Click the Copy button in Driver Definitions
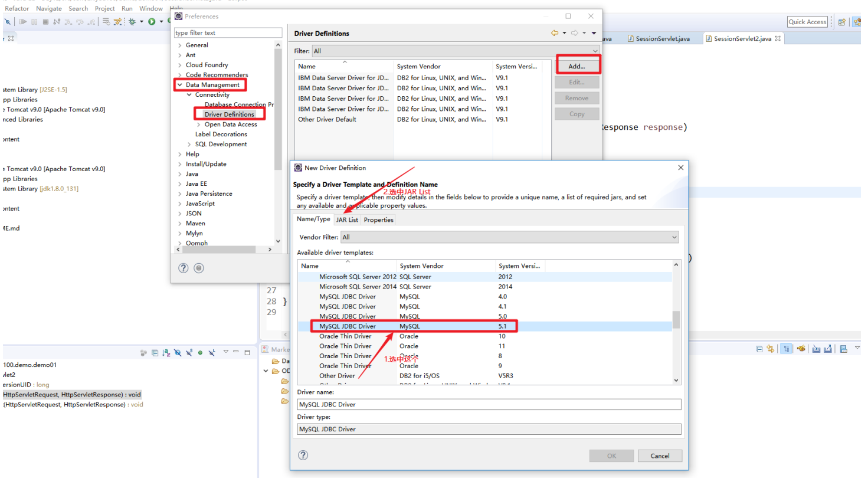The image size is (868, 495). pos(577,114)
